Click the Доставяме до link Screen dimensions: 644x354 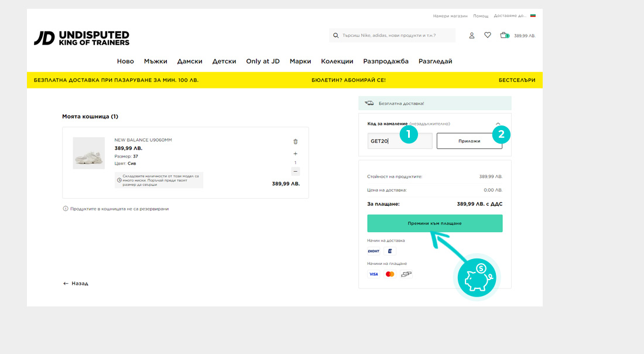click(x=510, y=16)
